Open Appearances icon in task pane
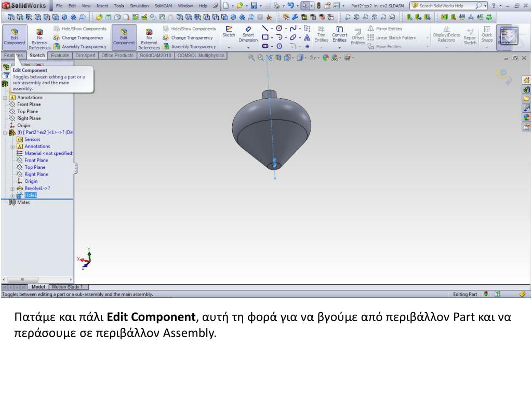 [526, 117]
